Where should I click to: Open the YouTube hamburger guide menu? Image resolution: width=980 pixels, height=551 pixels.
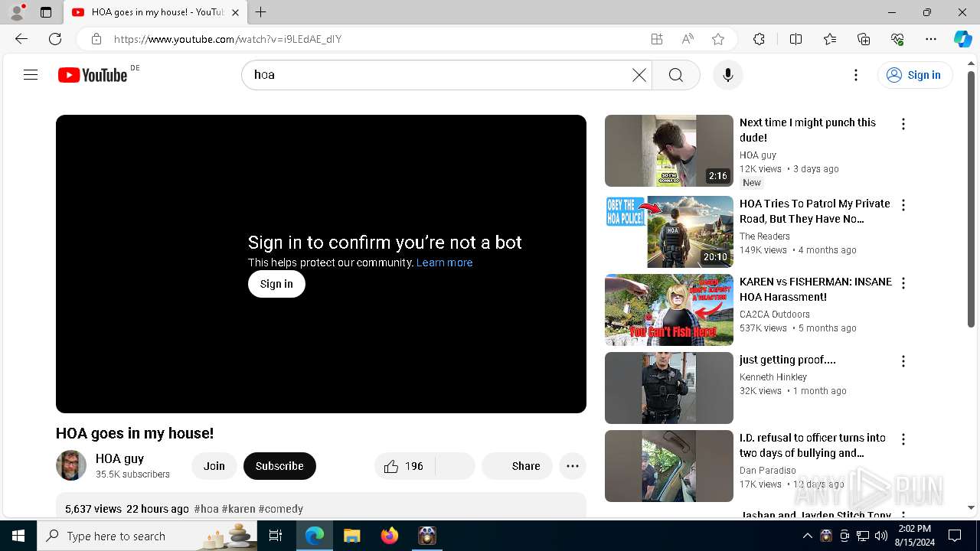click(31, 75)
